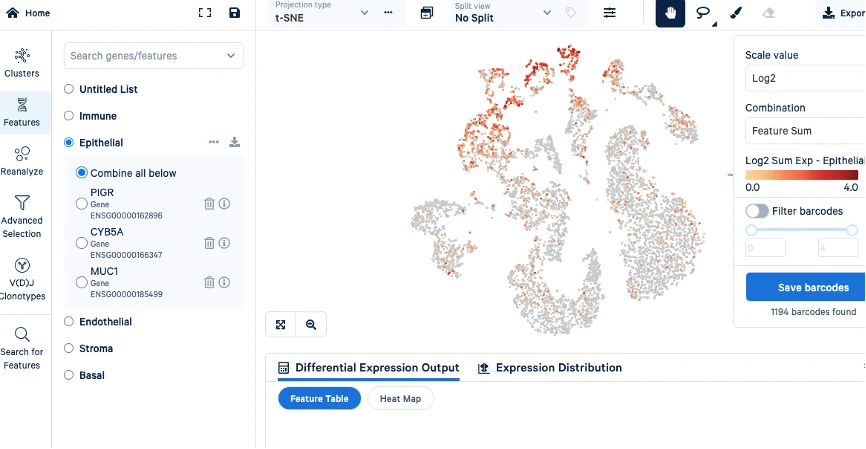Switch to Expression Distribution tab
866x449 pixels.
[549, 368]
